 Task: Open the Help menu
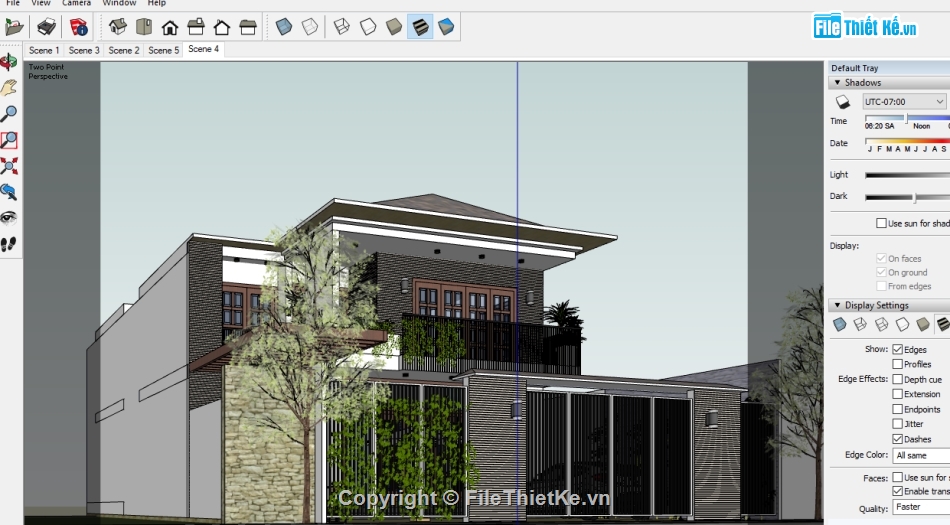(156, 3)
